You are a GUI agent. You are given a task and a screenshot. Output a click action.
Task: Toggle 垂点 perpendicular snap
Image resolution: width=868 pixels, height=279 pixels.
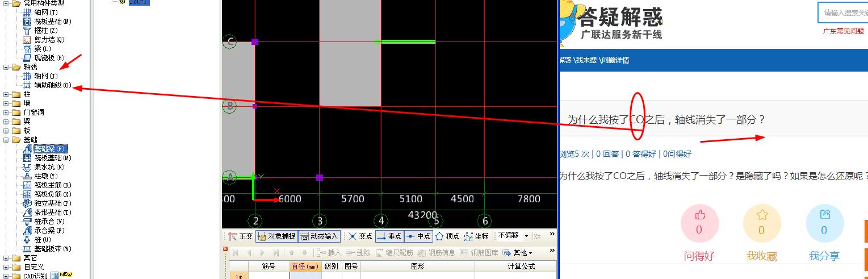point(389,236)
